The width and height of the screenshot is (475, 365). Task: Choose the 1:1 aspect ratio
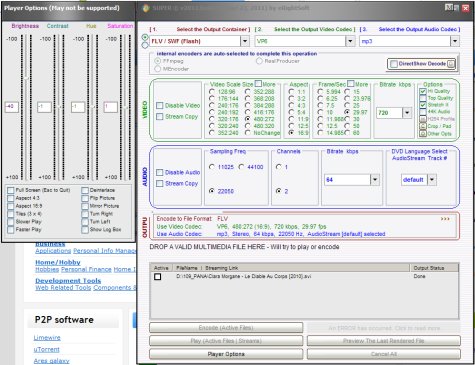pos(291,91)
